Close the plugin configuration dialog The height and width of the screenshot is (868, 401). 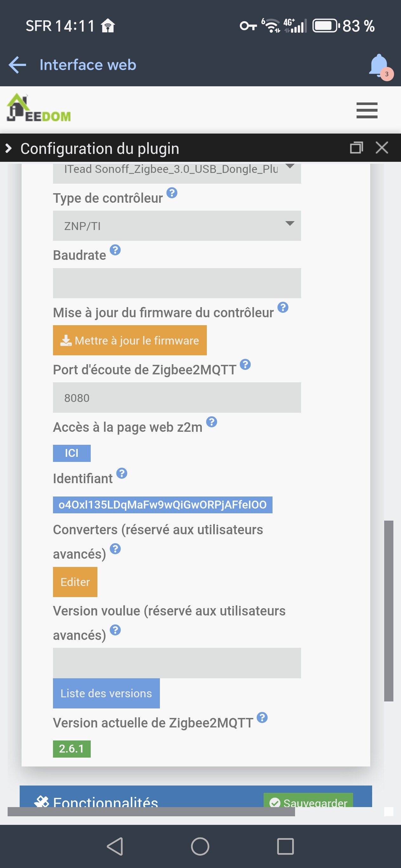(x=381, y=148)
